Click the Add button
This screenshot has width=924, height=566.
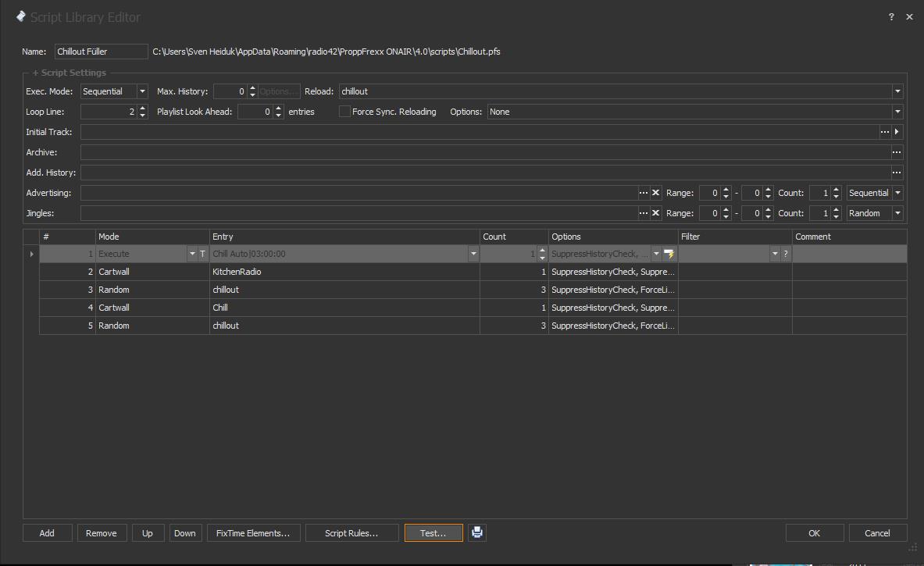(x=47, y=533)
